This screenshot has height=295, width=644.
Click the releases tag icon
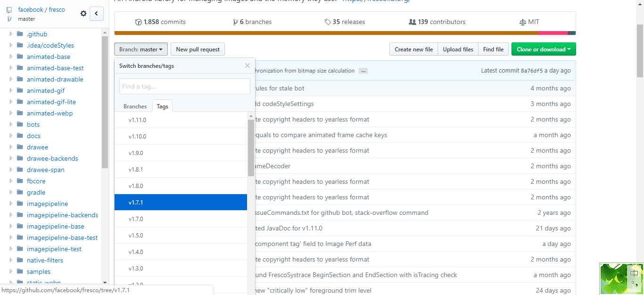click(328, 22)
